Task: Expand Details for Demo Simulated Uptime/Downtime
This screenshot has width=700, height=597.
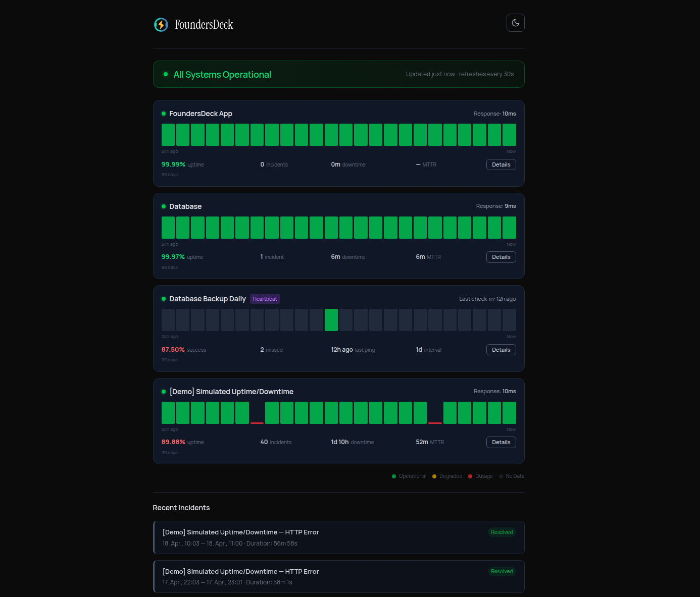Action: coord(501,442)
